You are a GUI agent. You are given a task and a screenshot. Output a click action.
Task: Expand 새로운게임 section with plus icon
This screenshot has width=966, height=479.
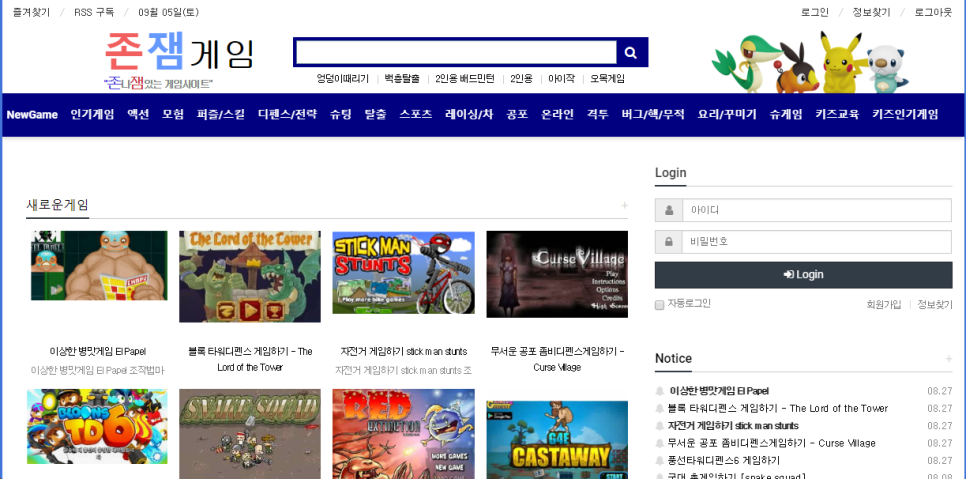pyautogui.click(x=624, y=206)
